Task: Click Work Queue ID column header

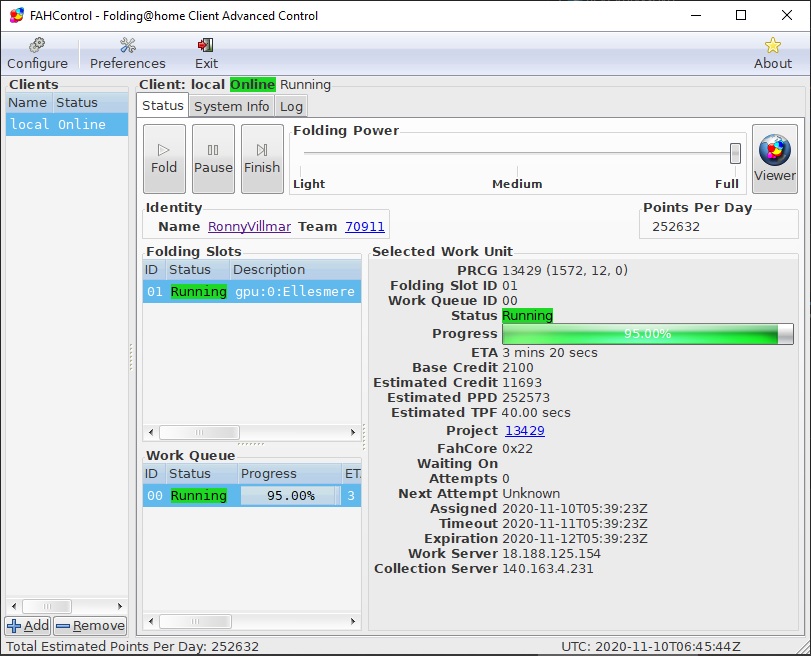Action: coord(154,473)
